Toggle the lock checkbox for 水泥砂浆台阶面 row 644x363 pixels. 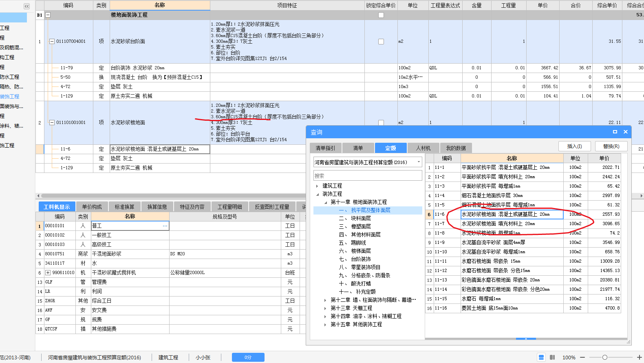point(381,42)
